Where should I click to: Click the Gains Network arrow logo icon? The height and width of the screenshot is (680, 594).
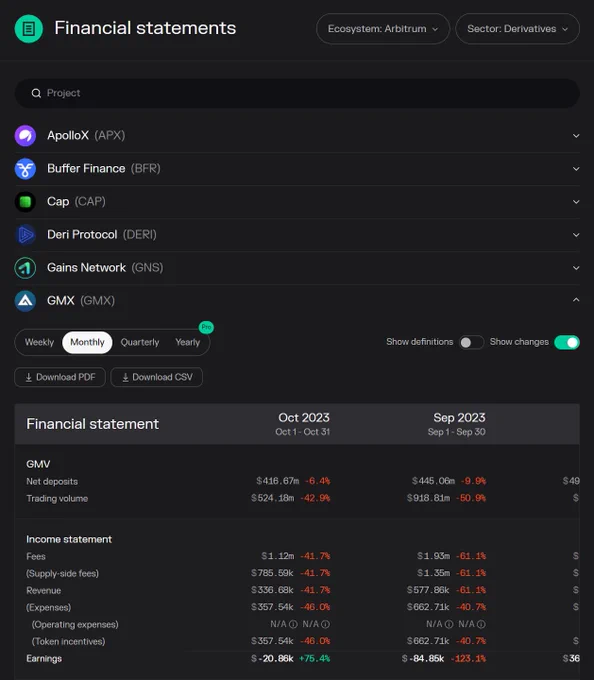tap(25, 268)
